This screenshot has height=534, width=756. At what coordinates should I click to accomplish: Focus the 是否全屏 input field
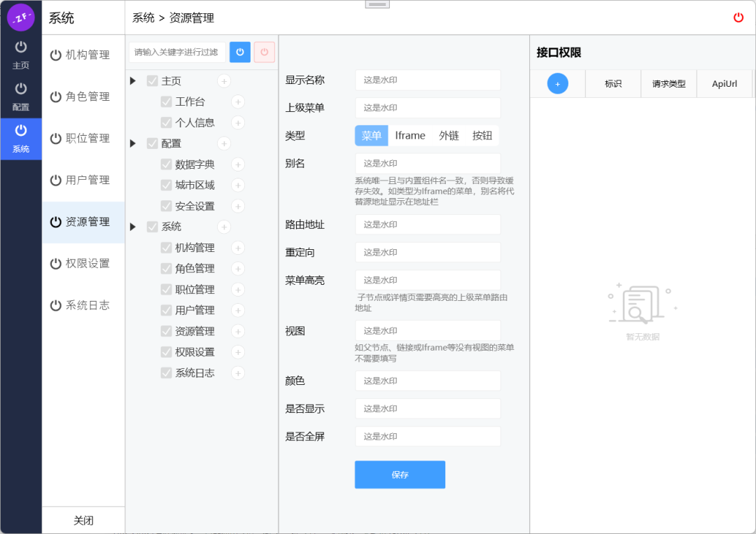pyautogui.click(x=428, y=437)
